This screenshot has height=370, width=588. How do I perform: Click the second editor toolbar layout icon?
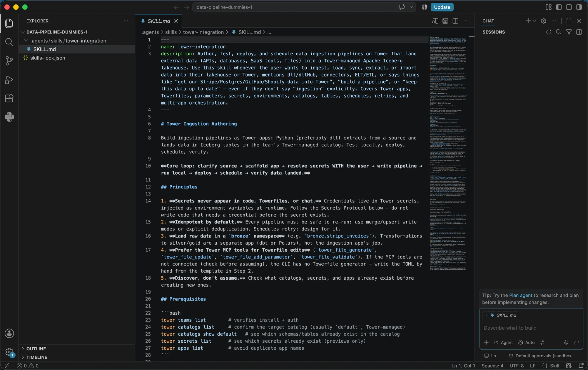click(445, 21)
